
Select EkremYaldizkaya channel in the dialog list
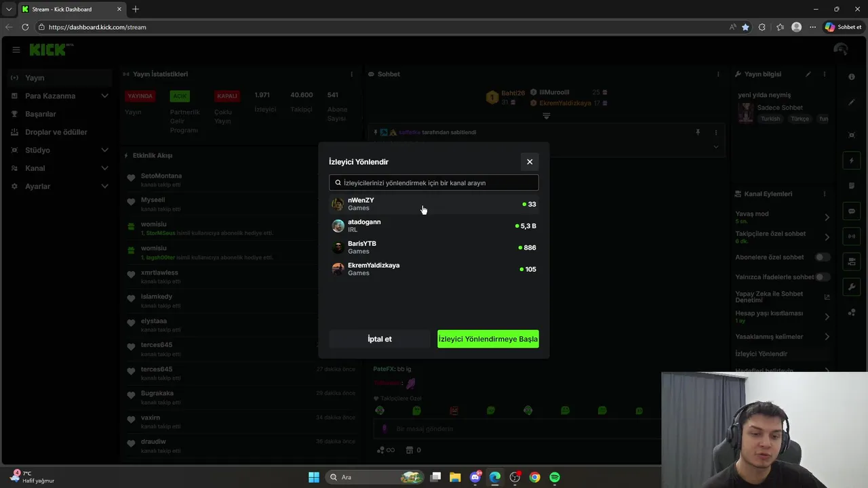pyautogui.click(x=434, y=269)
